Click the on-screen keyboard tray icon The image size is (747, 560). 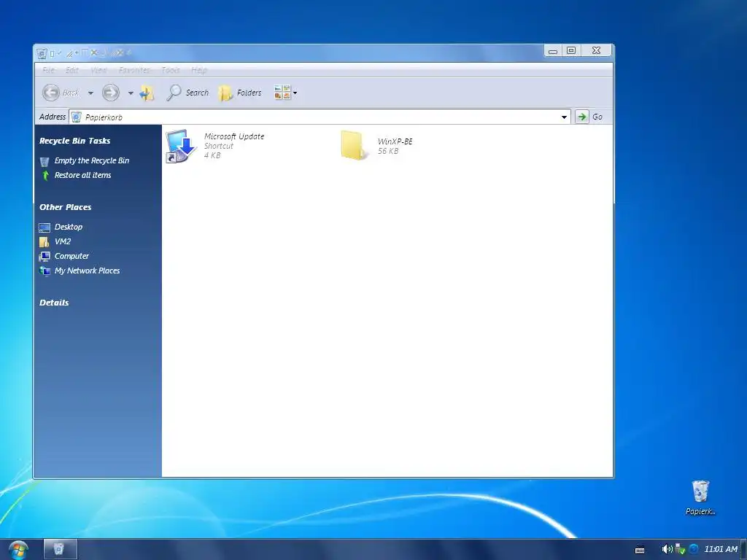click(x=640, y=550)
